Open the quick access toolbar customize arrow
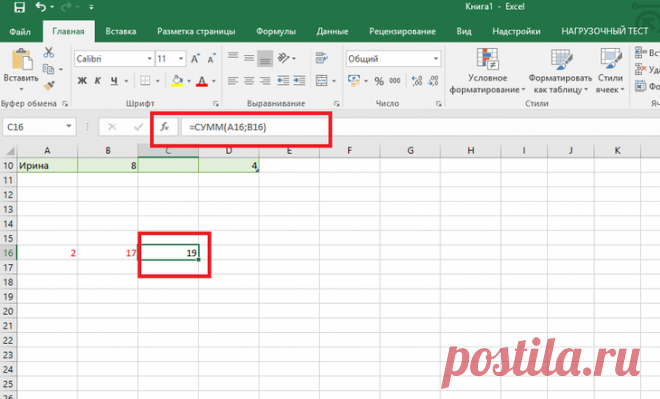The image size is (660, 399). (x=91, y=7)
